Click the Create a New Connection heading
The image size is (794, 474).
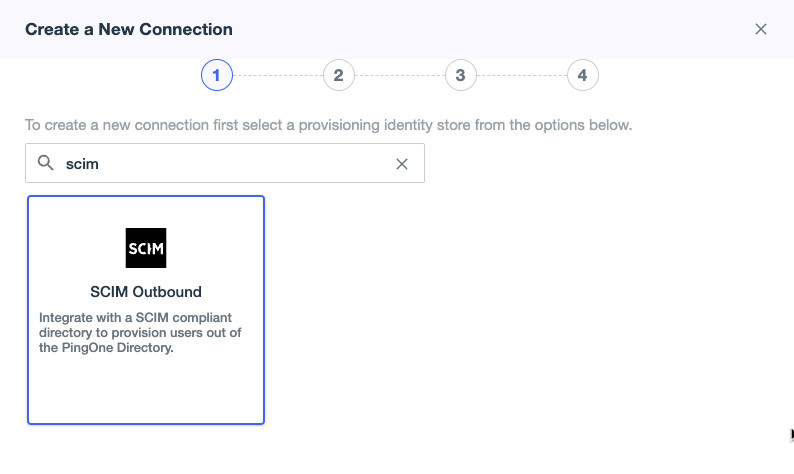click(x=129, y=29)
